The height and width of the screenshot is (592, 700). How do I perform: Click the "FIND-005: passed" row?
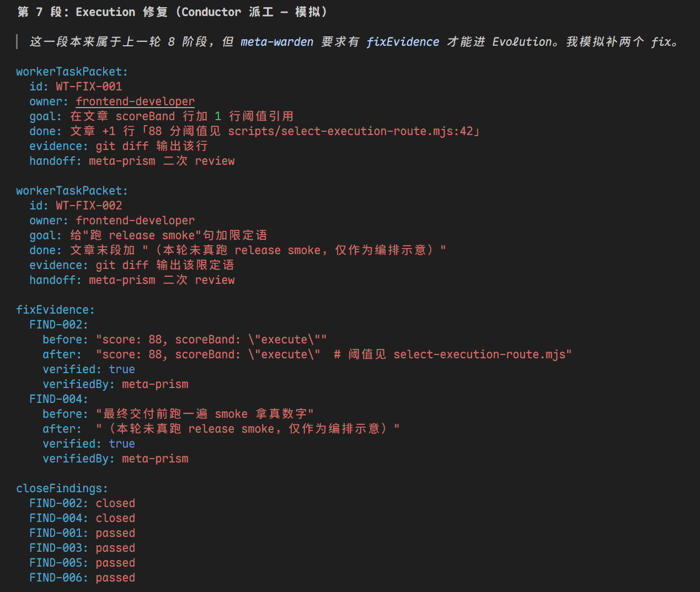pos(82,563)
